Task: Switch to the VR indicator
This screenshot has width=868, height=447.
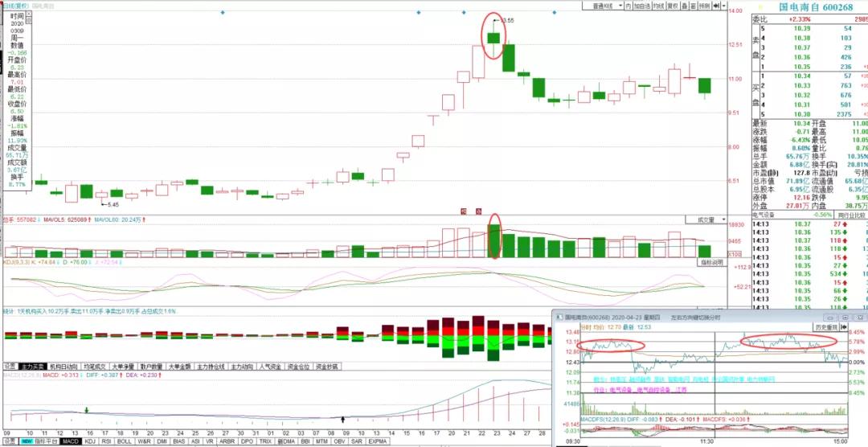Action: 210,441
